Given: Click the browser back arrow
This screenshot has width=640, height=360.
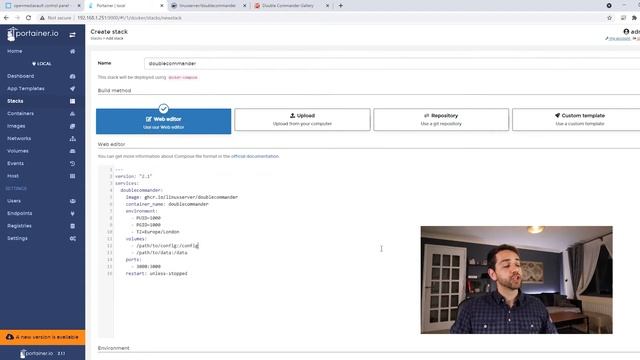Looking at the screenshot, I should 6,18.
